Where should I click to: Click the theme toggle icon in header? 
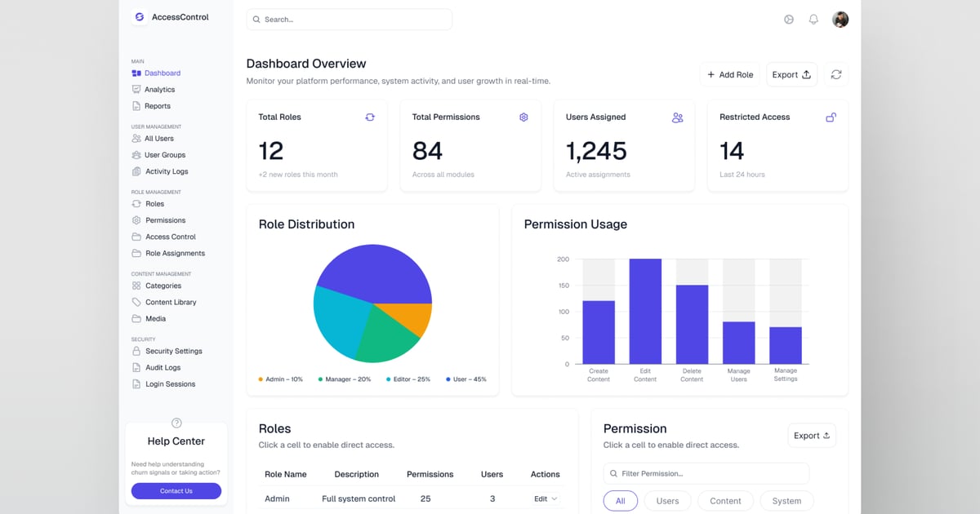pyautogui.click(x=789, y=20)
